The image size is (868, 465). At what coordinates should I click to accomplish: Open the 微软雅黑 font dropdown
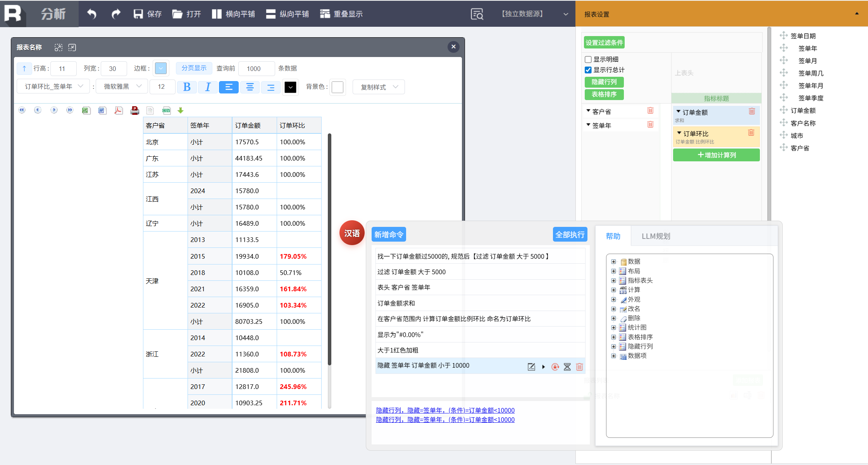[122, 86]
